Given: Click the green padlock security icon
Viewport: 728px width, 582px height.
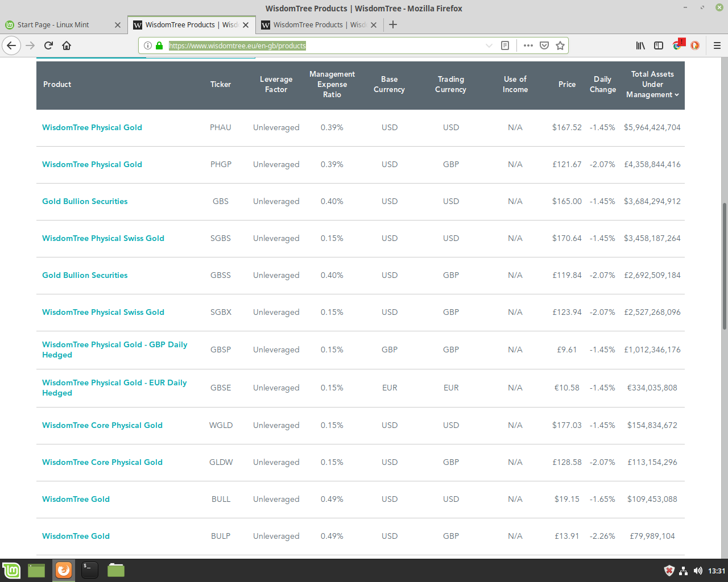Looking at the screenshot, I should point(159,45).
